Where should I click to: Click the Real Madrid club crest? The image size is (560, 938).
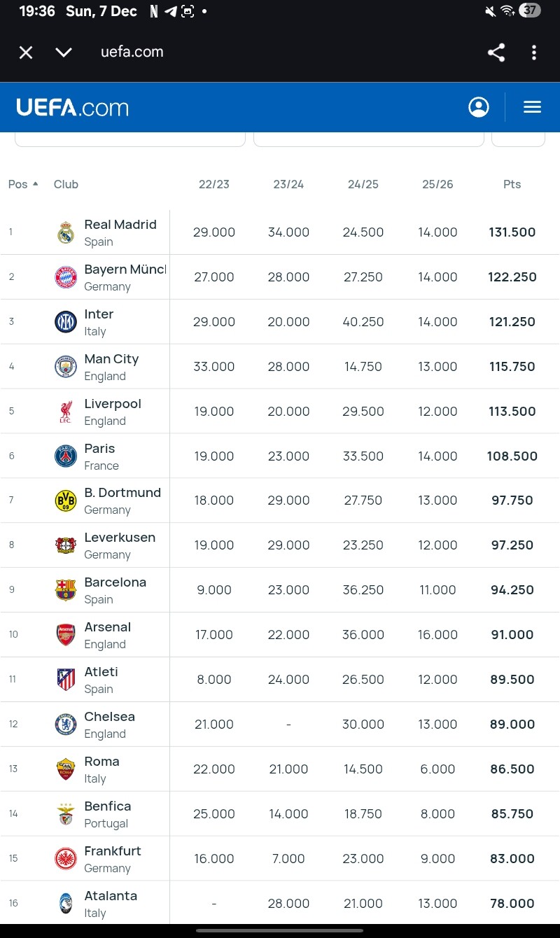pyautogui.click(x=66, y=232)
